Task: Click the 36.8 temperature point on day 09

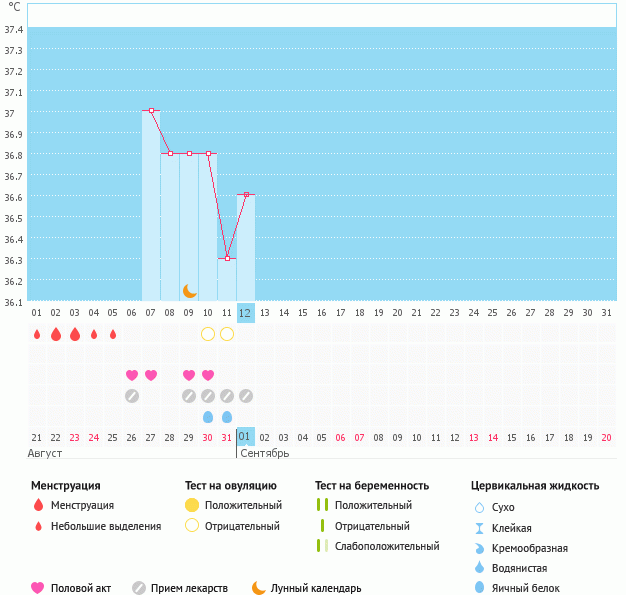Action: (x=190, y=153)
